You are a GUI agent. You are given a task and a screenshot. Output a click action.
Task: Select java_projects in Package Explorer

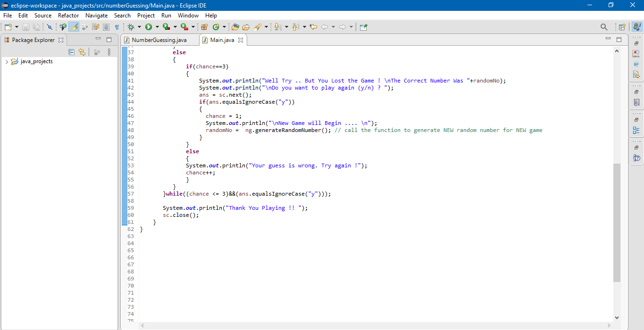click(x=37, y=61)
